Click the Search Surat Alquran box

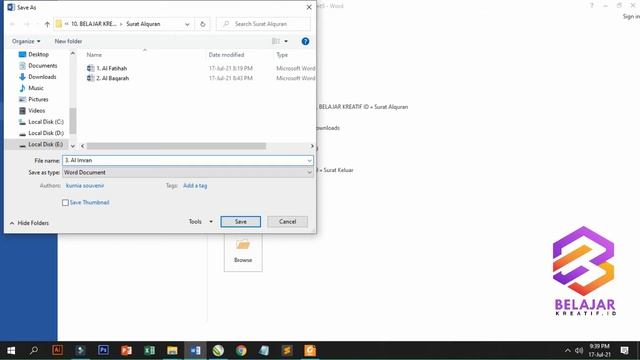263,24
